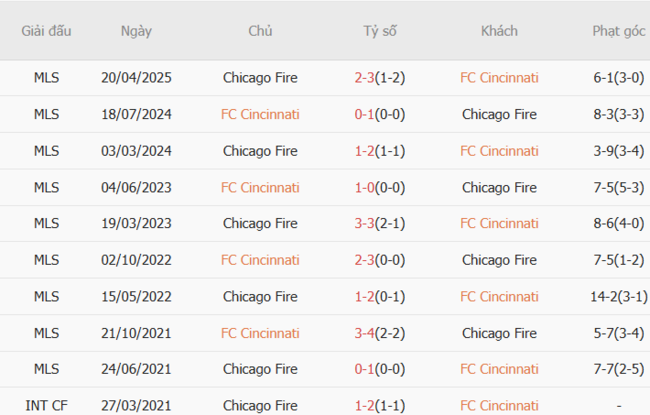This screenshot has height=415, width=650.
Task: Open home team FC Cincinnati on 21/10/2021
Action: coord(260,333)
